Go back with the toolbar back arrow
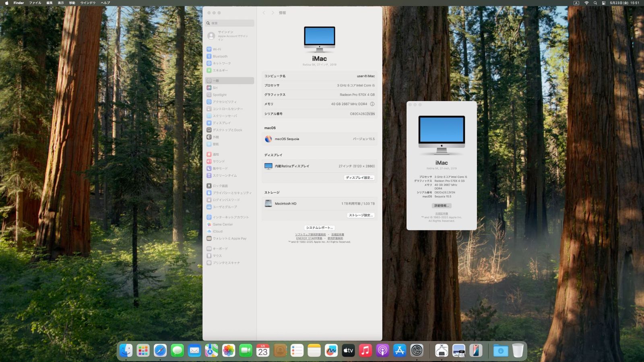The height and width of the screenshot is (362, 644). 264,13
